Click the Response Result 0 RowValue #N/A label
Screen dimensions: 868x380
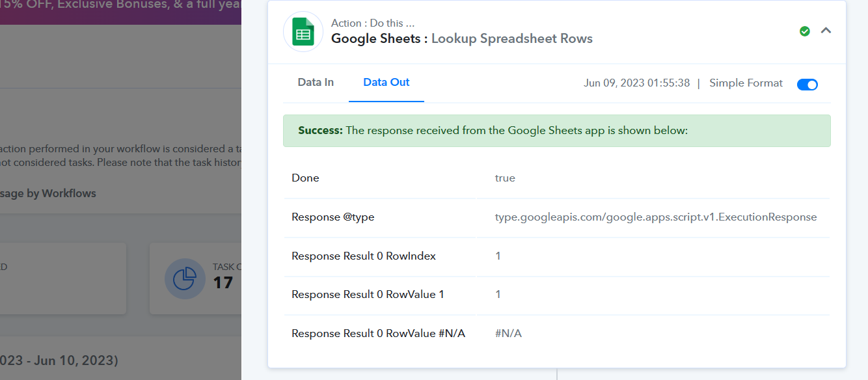[378, 334]
